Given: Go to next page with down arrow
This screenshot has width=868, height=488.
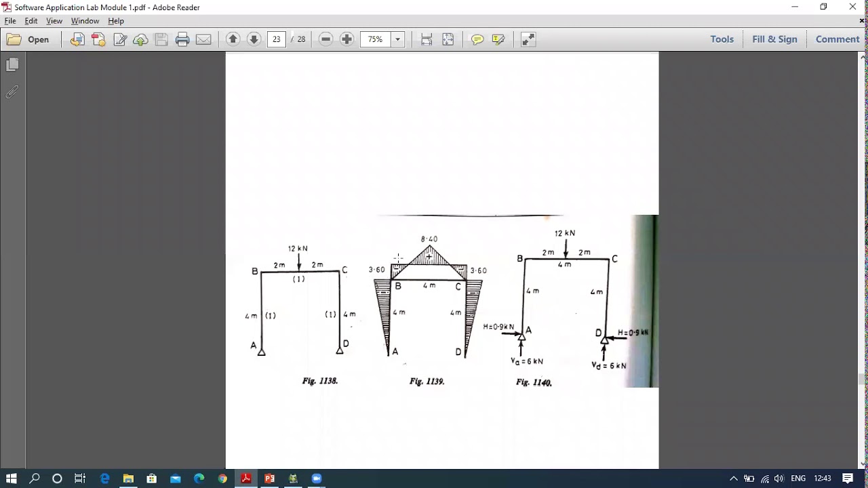Looking at the screenshot, I should coord(254,39).
